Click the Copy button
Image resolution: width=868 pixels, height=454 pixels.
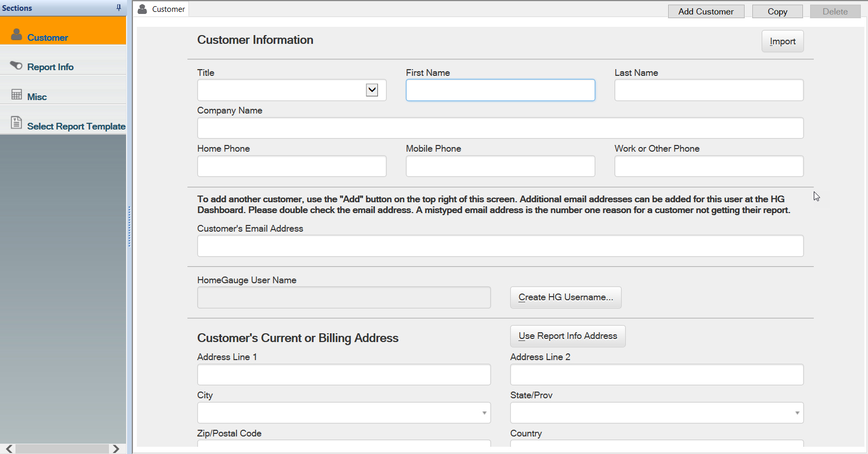tap(777, 11)
